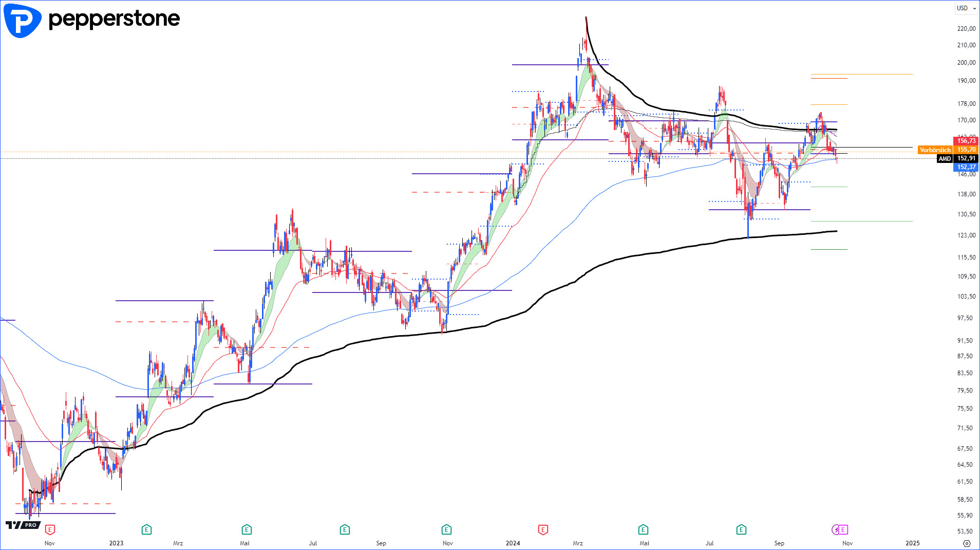Click green earnings marker between first Jul and Sep
Viewport: 980px width, 550px height.
pos(345,529)
